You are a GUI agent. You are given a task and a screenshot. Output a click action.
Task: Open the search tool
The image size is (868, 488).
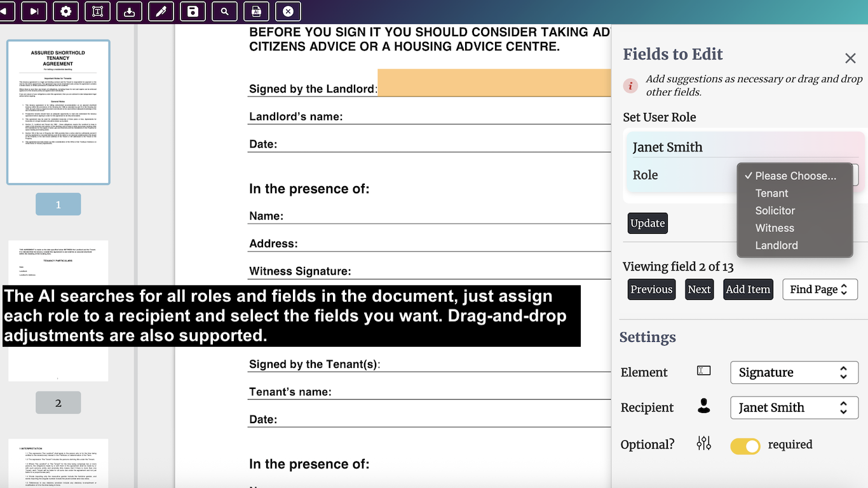tap(224, 11)
